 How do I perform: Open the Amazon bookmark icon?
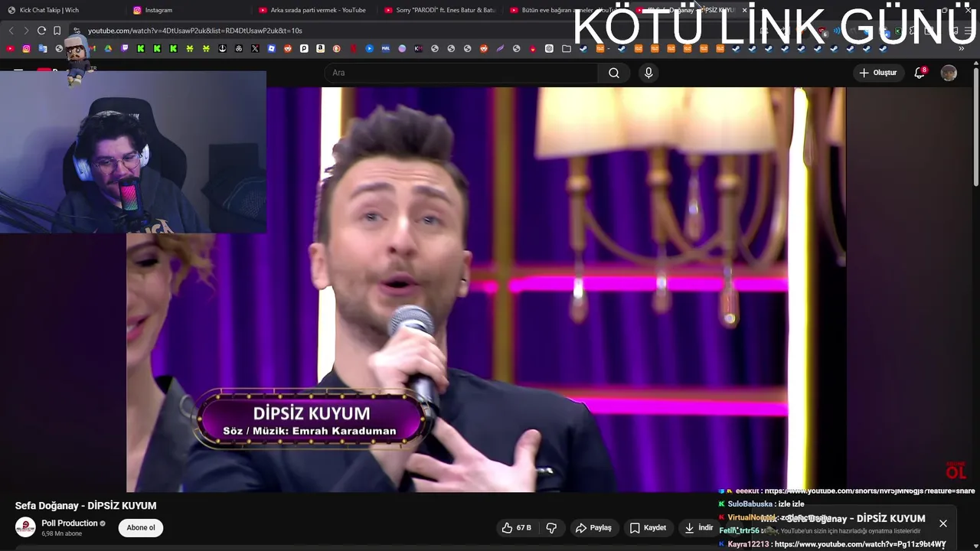tap(320, 48)
